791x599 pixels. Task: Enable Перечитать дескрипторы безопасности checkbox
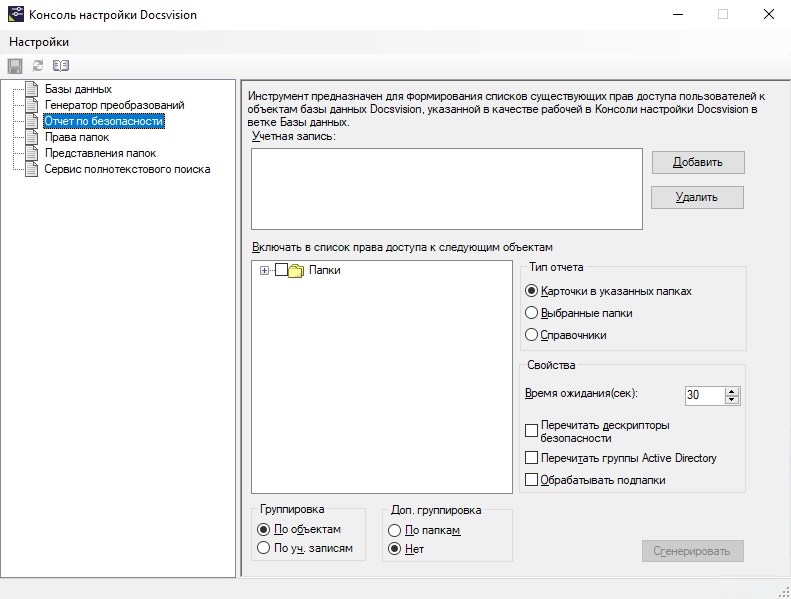pos(532,431)
